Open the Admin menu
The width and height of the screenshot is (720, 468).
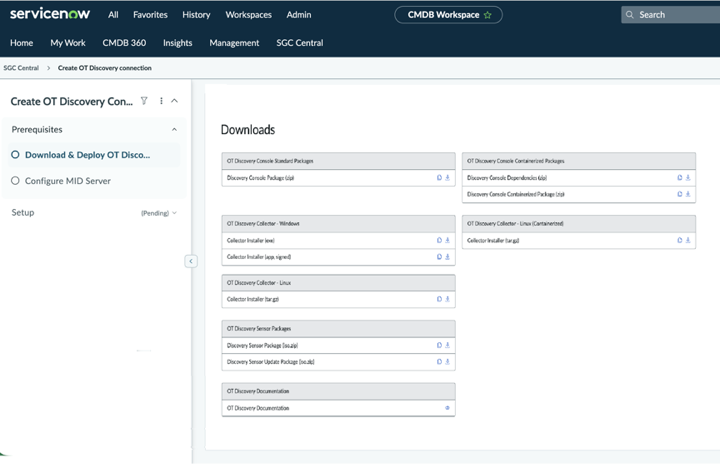(299, 15)
